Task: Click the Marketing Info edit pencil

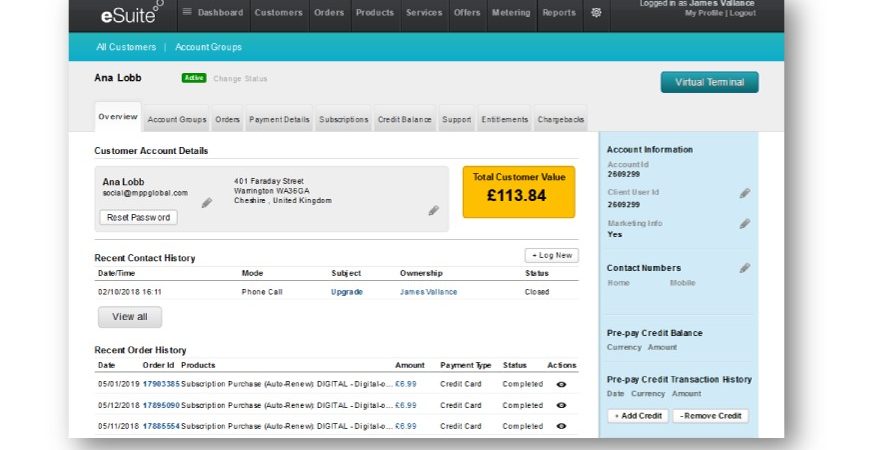Action: 745,224
